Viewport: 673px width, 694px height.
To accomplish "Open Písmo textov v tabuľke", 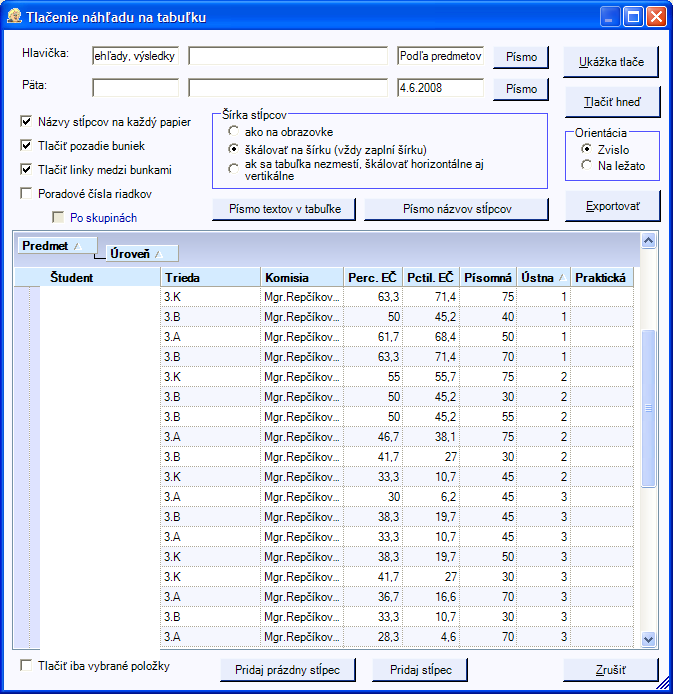I will (284, 209).
